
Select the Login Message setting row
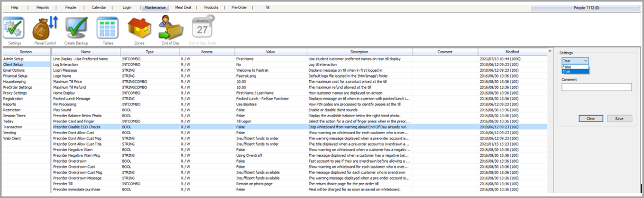pyautogui.click(x=299, y=70)
